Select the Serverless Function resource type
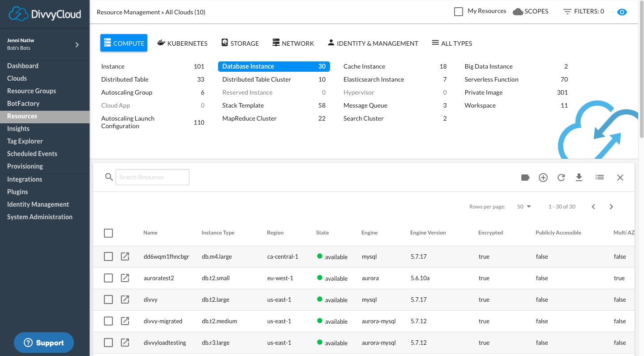 point(491,79)
